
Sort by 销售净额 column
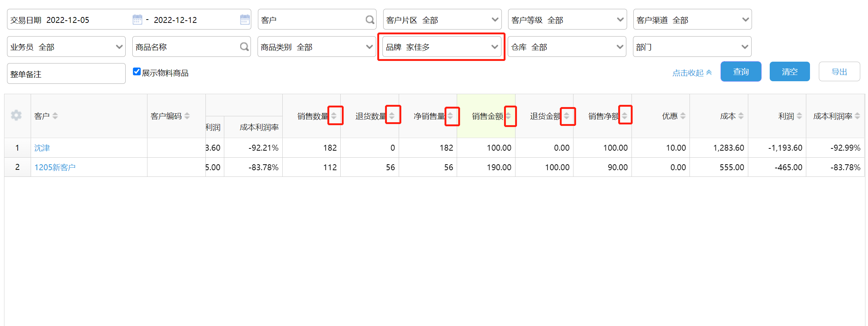(x=624, y=116)
